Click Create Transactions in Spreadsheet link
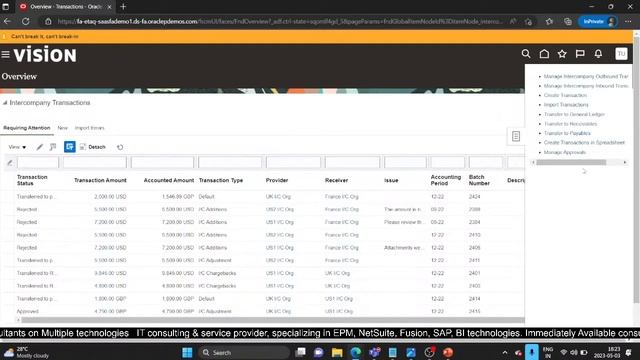 tap(584, 142)
